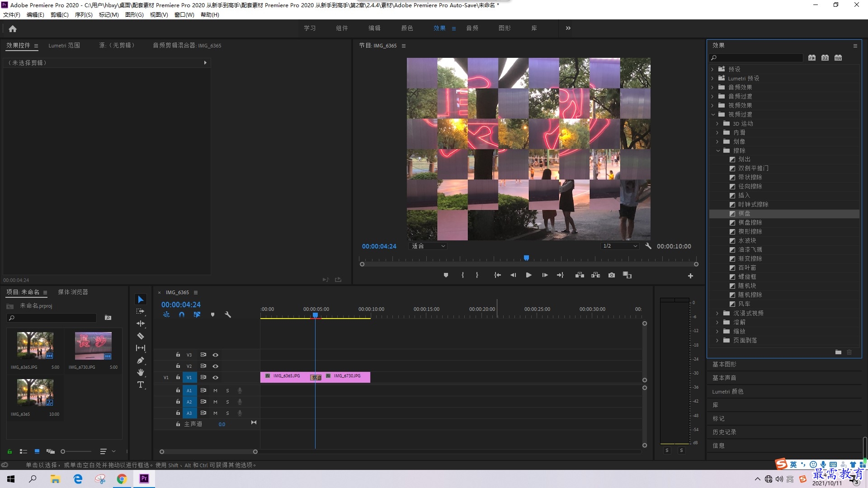Viewport: 868px width, 488px height.
Task: Switch to the 媒体浏览器 tab
Action: (73, 292)
